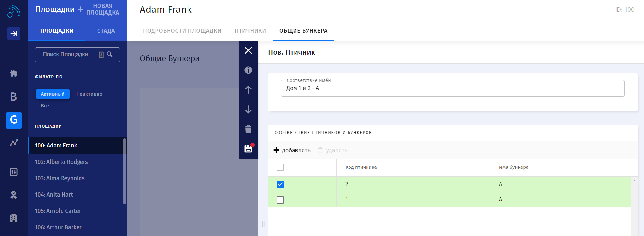Open the sliders settings sidebar icon
The width and height of the screenshot is (644, 236).
click(14, 172)
